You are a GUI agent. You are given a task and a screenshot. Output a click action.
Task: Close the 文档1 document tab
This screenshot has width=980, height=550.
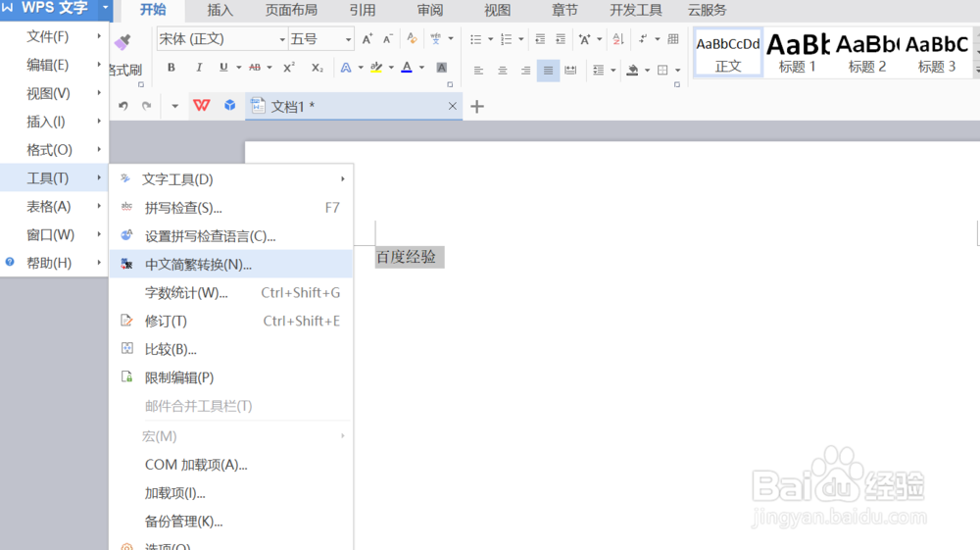coord(453,106)
